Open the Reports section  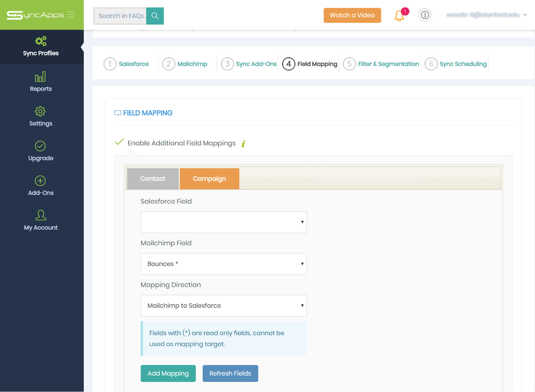point(41,82)
